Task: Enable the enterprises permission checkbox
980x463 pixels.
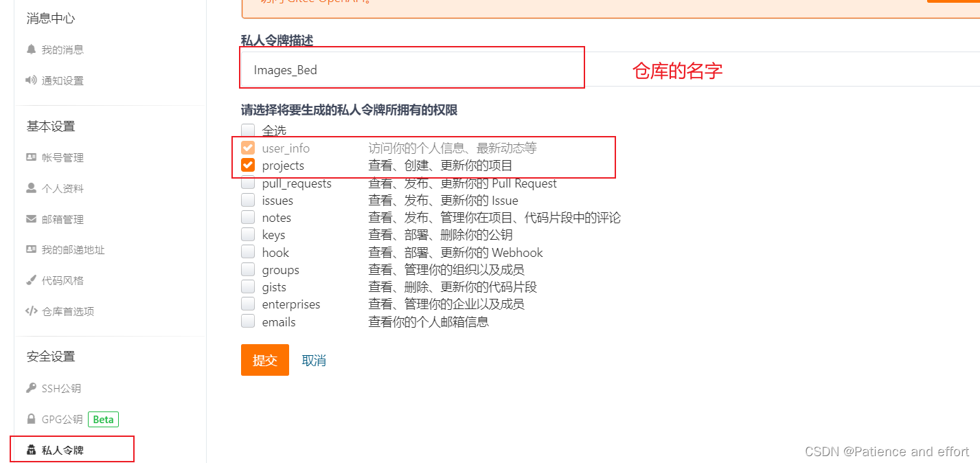Action: tap(248, 304)
